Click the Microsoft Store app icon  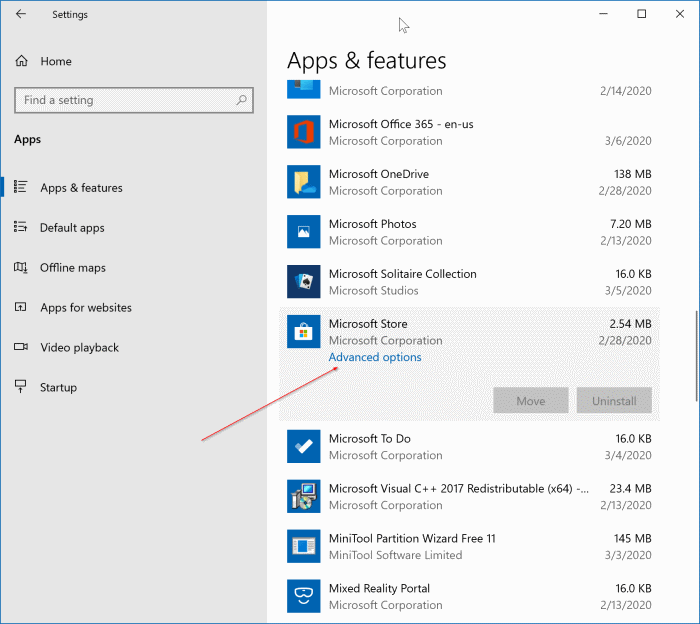(304, 332)
